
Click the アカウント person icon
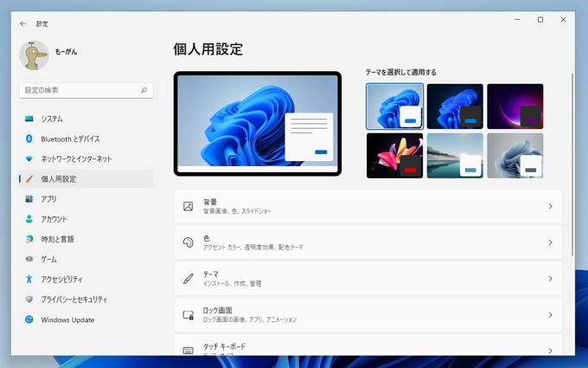click(x=29, y=219)
